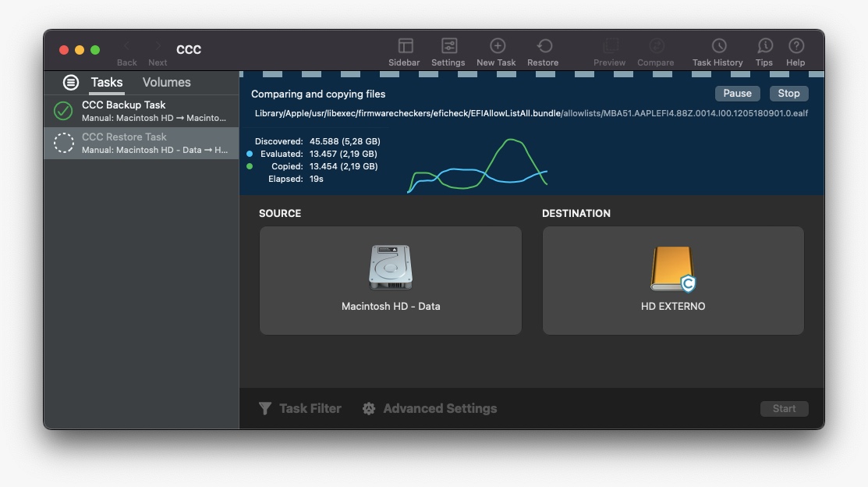
Task: Click the striped progress bar
Action: coord(531,74)
